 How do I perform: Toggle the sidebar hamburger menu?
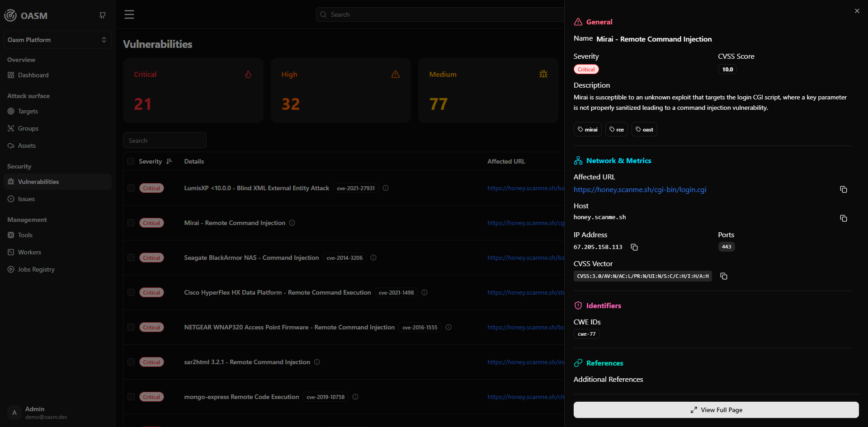pos(129,14)
